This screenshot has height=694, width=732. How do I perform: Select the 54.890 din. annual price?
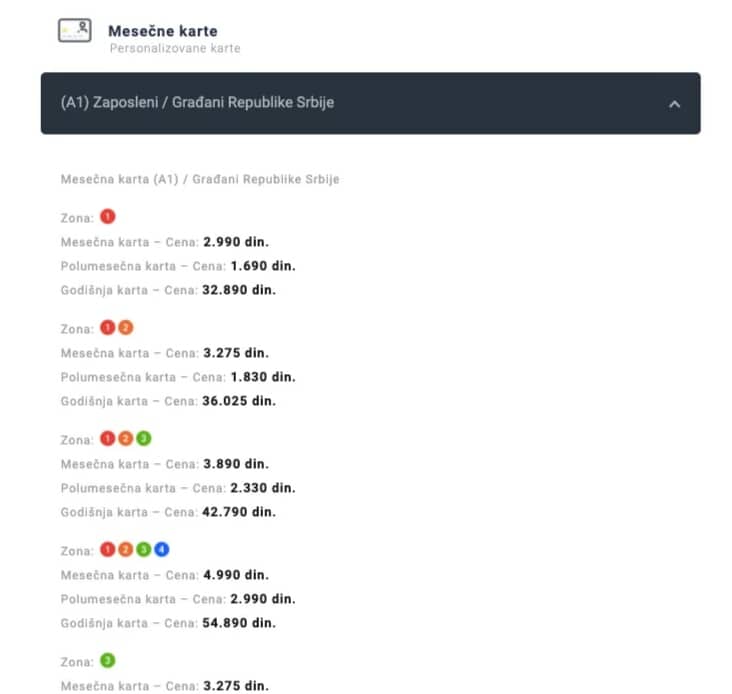(239, 623)
